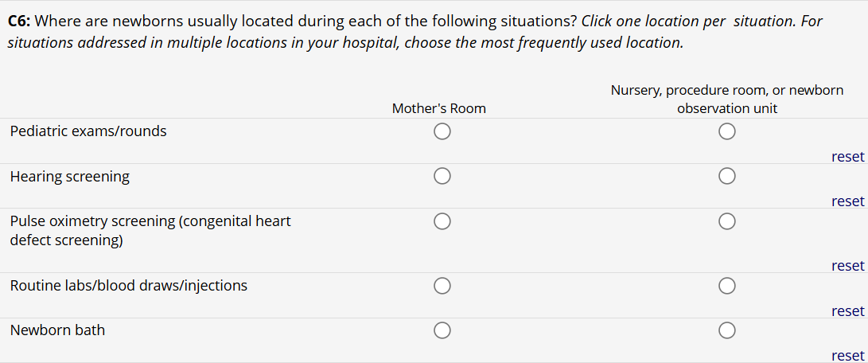Click the Newborn bath row label

pos(57,330)
